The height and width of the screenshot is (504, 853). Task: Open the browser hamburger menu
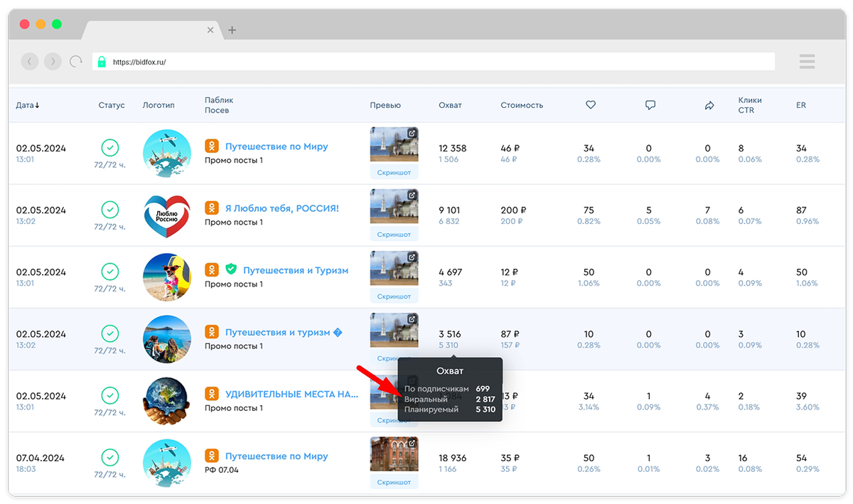[807, 62]
